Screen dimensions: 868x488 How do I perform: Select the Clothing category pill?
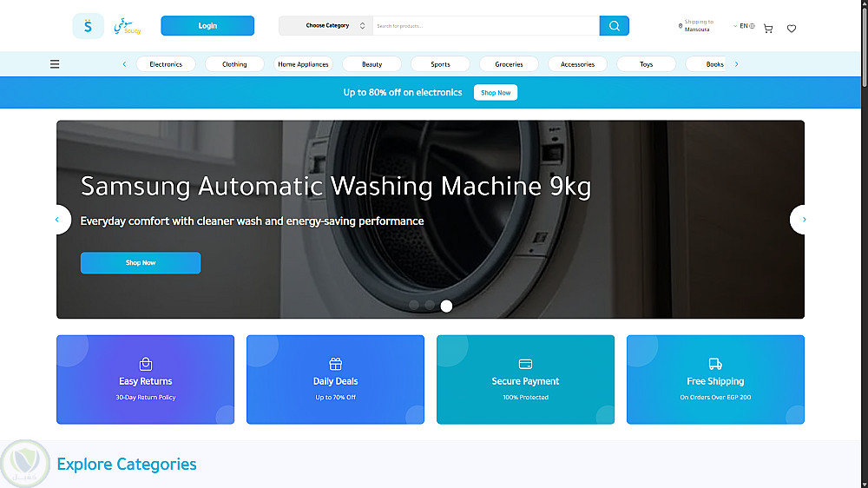pyautogui.click(x=234, y=64)
